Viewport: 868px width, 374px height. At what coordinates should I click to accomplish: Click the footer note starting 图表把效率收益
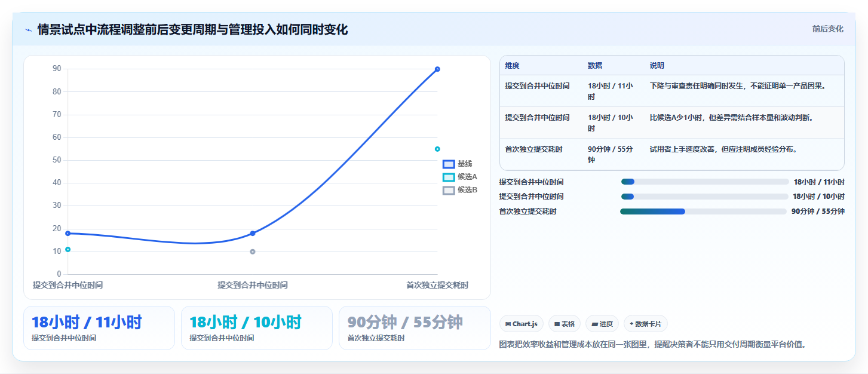coord(652,345)
